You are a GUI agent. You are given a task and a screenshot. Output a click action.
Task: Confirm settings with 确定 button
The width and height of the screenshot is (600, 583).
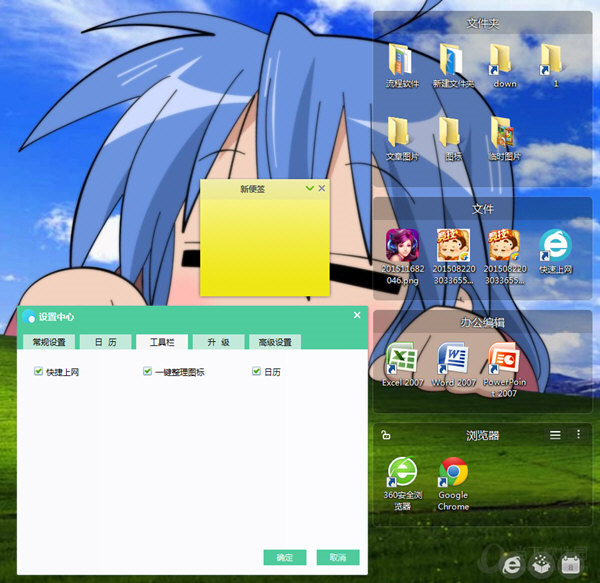pos(285,557)
